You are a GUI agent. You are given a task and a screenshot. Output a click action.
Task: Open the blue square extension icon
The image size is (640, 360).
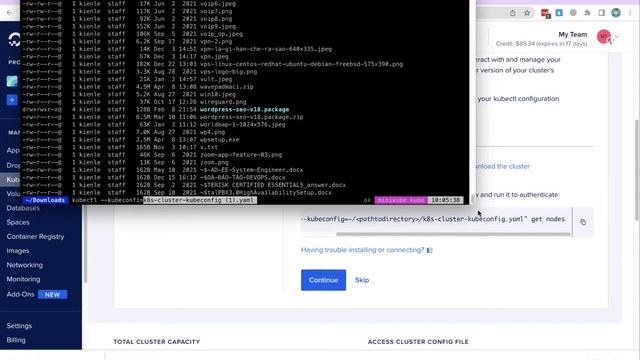tap(559, 13)
